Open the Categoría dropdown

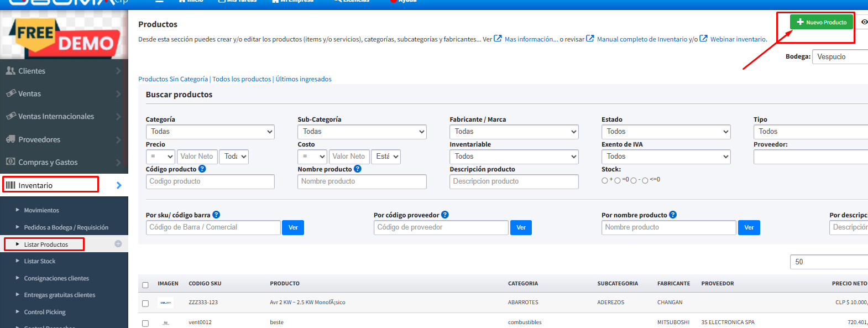coord(210,132)
